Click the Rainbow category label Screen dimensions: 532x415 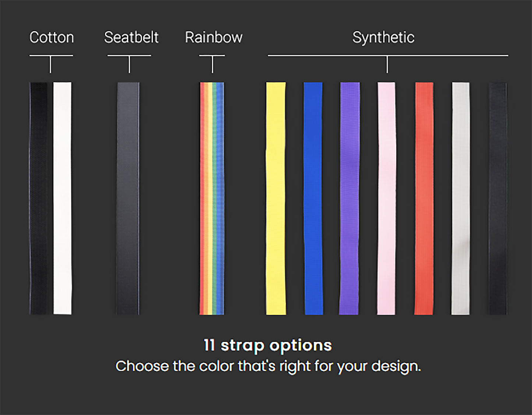214,37
